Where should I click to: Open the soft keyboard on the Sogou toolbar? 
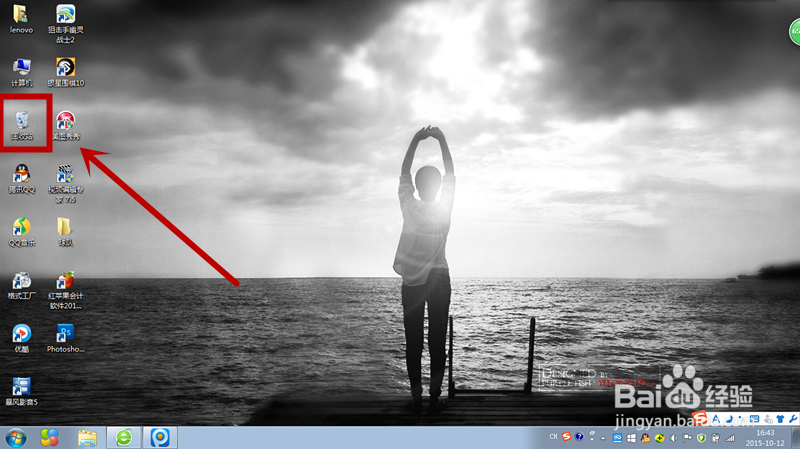click(x=754, y=419)
